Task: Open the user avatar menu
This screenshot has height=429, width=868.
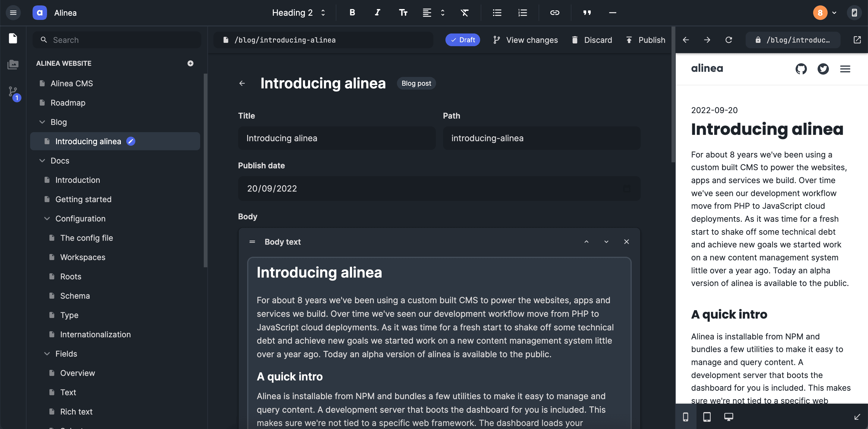Action: 825,13
